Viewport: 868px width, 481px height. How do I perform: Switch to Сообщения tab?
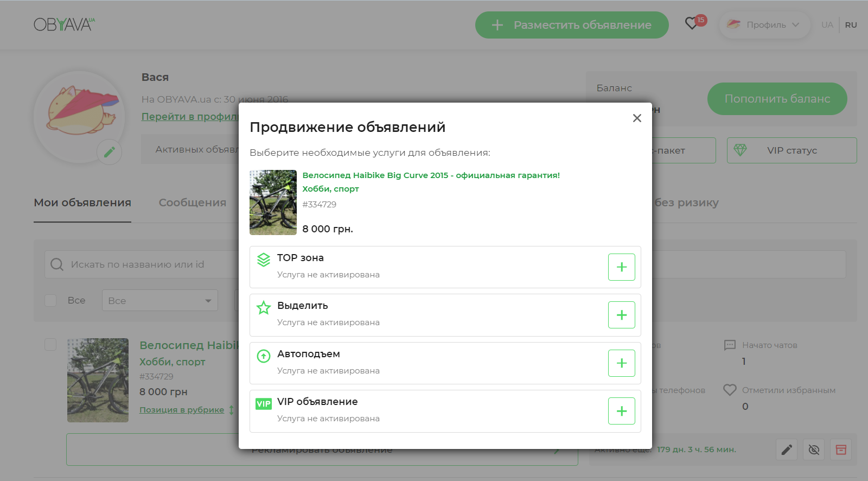[192, 202]
